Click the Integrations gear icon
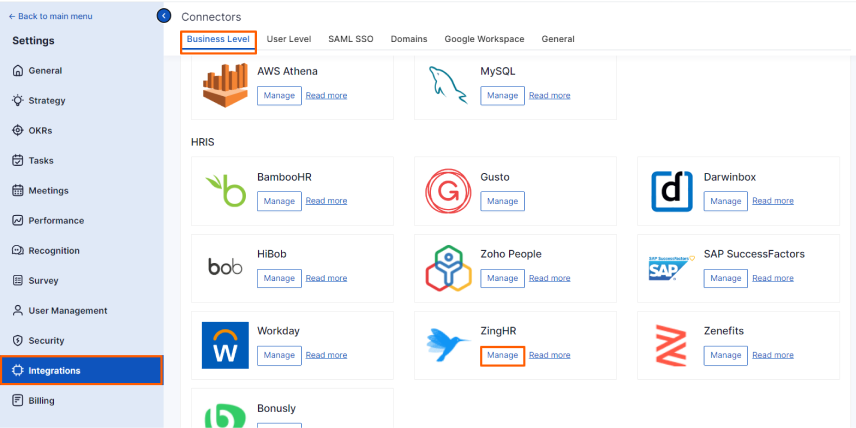 18,371
